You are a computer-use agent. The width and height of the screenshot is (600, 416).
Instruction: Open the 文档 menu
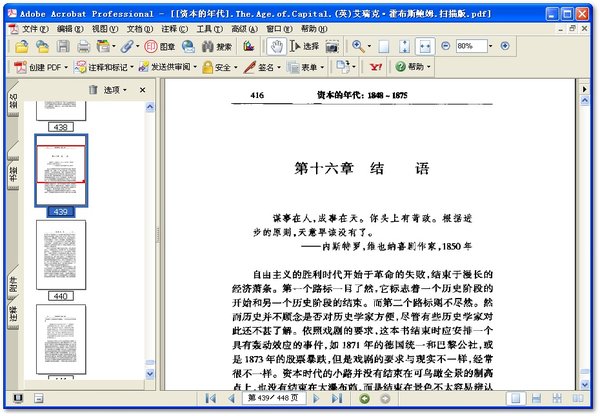[x=140, y=29]
